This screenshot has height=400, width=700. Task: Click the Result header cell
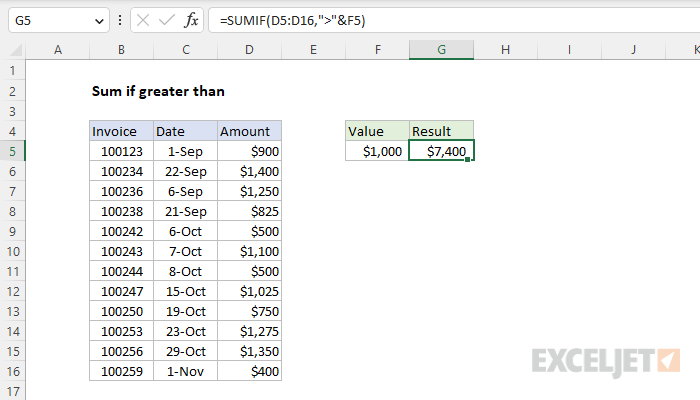click(x=441, y=131)
